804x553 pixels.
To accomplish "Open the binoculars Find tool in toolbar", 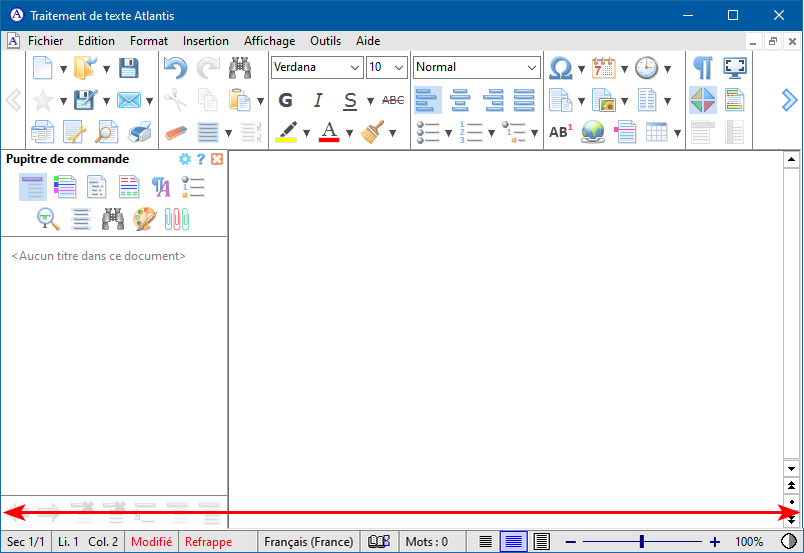I will point(239,68).
